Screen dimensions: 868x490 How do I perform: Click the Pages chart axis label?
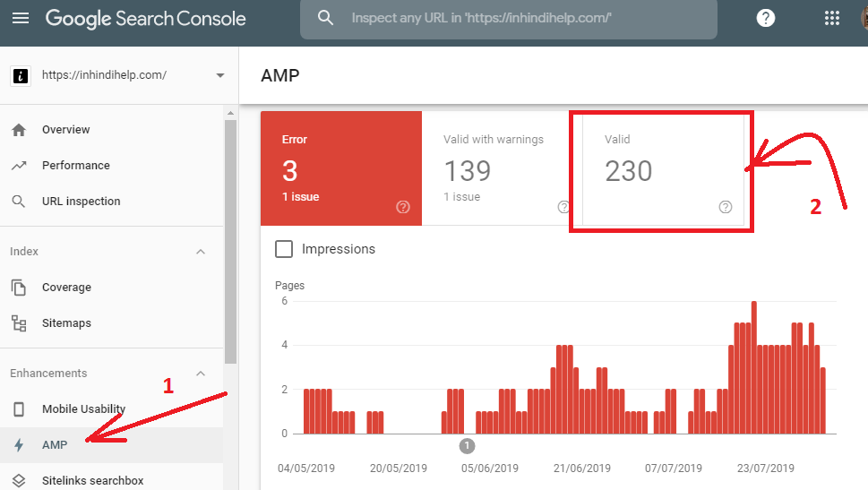point(289,286)
